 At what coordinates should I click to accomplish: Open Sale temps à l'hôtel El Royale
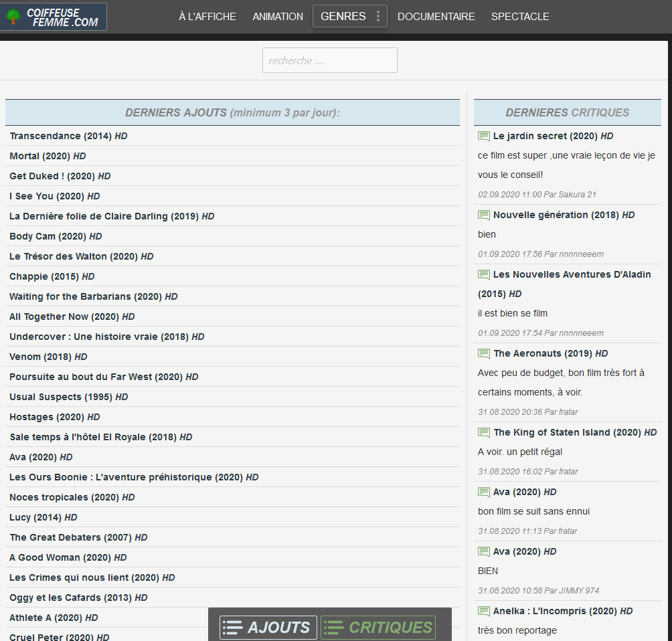click(100, 438)
